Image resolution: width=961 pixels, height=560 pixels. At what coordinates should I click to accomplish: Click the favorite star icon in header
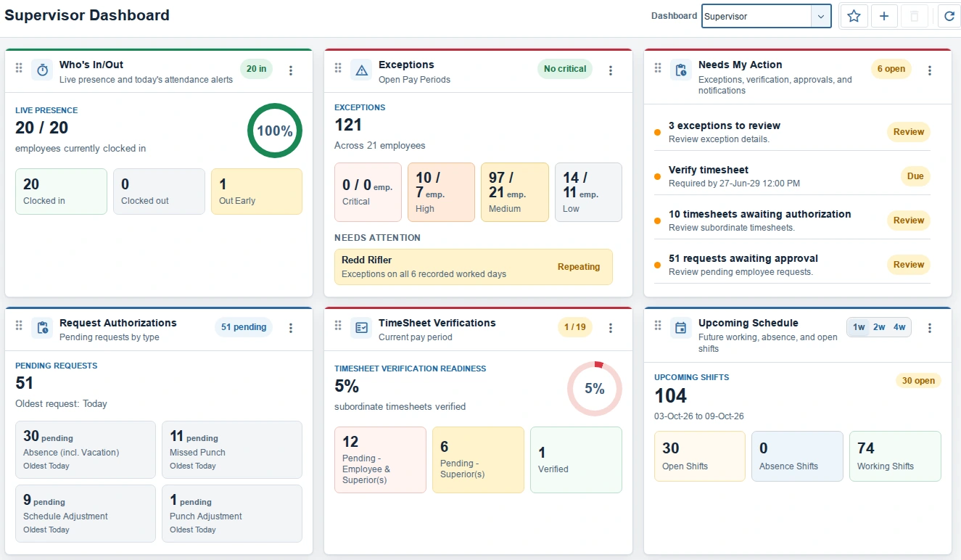pos(854,16)
